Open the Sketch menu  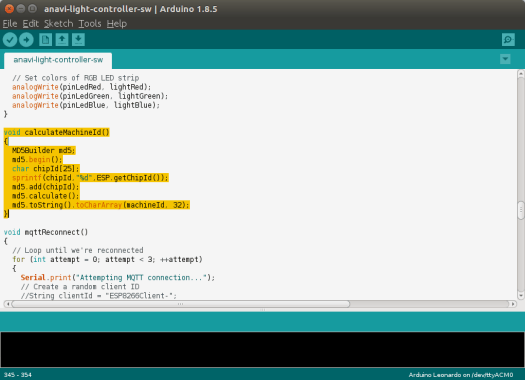(59, 24)
